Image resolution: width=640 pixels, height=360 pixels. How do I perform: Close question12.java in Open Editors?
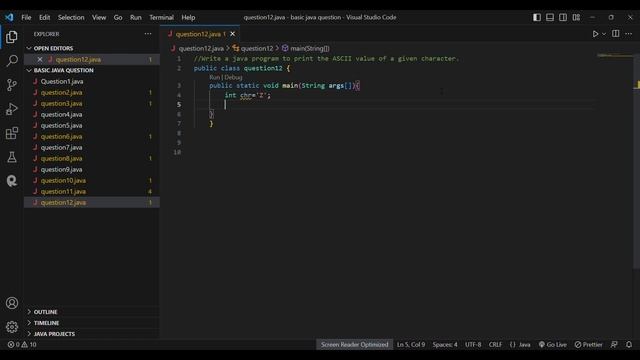coord(40,59)
